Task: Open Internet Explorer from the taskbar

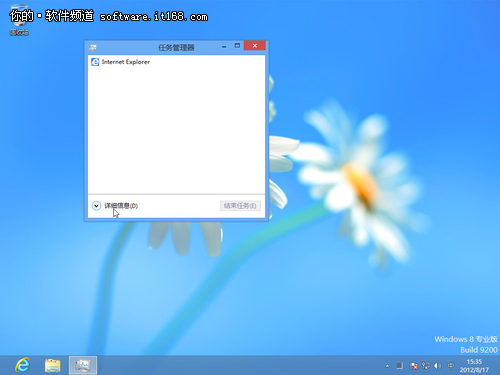Action: 23,365
